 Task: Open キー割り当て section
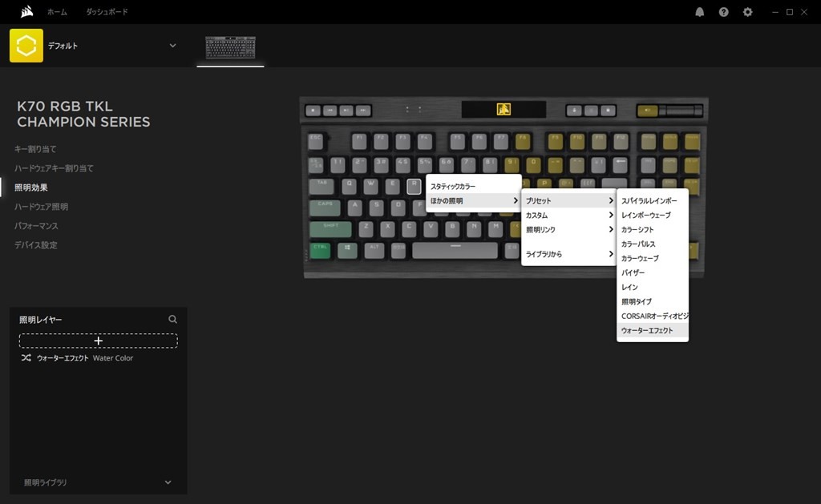pyautogui.click(x=35, y=149)
